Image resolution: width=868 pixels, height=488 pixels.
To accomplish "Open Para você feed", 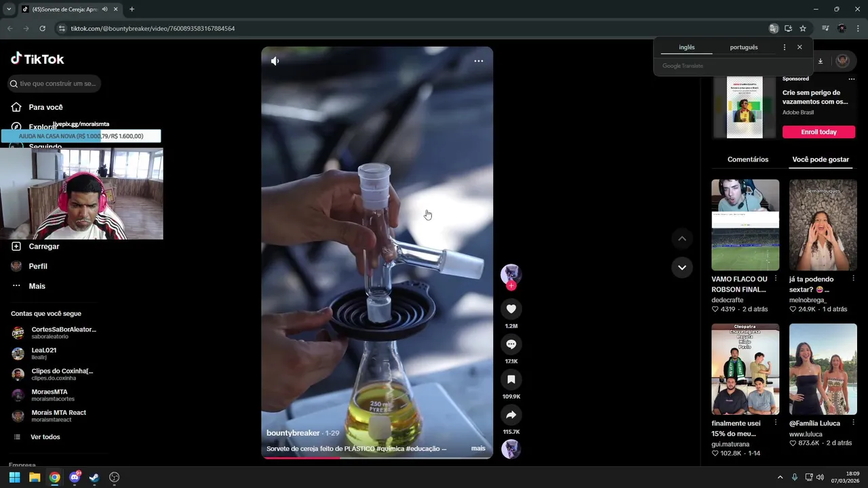I will [x=45, y=107].
